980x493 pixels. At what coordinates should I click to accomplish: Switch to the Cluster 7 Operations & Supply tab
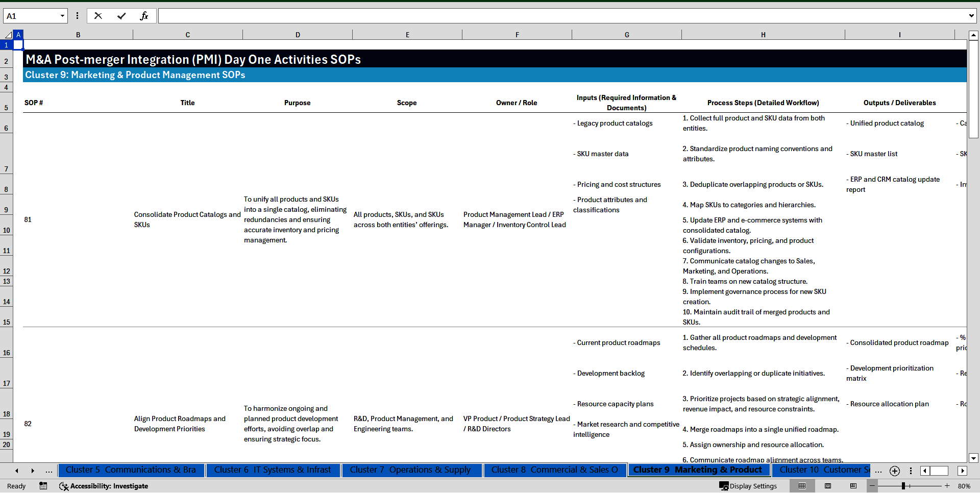click(411, 470)
